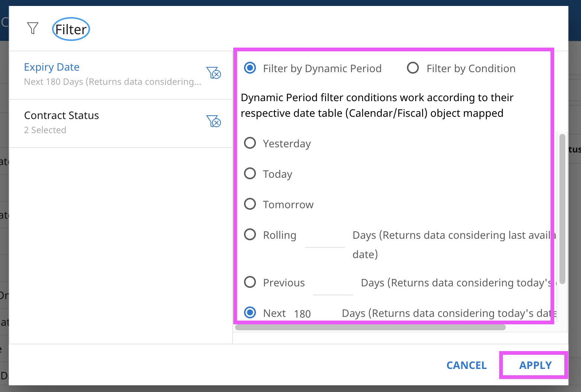Image resolution: width=581 pixels, height=392 pixels.
Task: Clear the Expiry Date filter icon
Action: click(214, 73)
